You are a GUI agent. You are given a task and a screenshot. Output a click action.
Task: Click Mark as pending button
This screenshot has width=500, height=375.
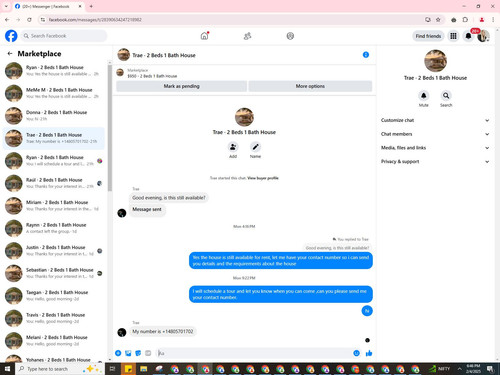tap(181, 86)
